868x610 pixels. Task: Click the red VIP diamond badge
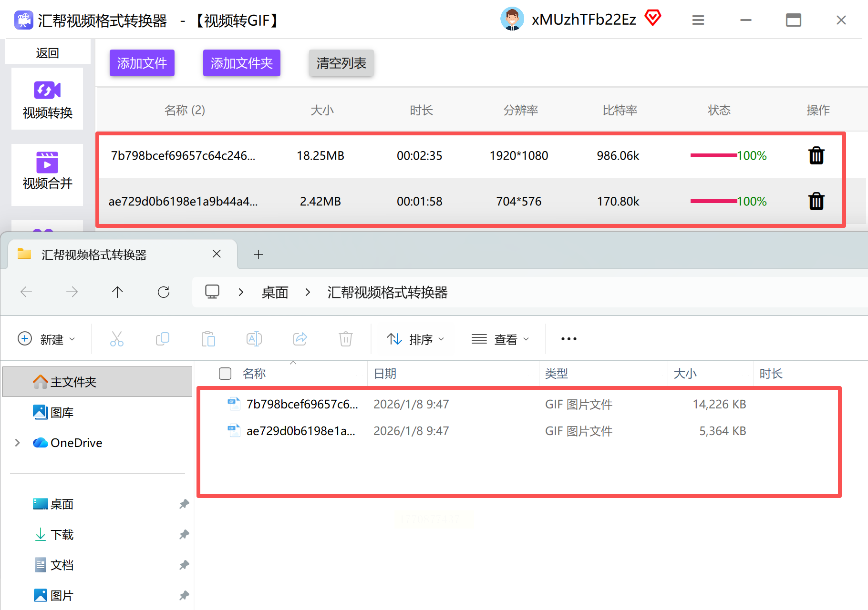[x=652, y=18]
